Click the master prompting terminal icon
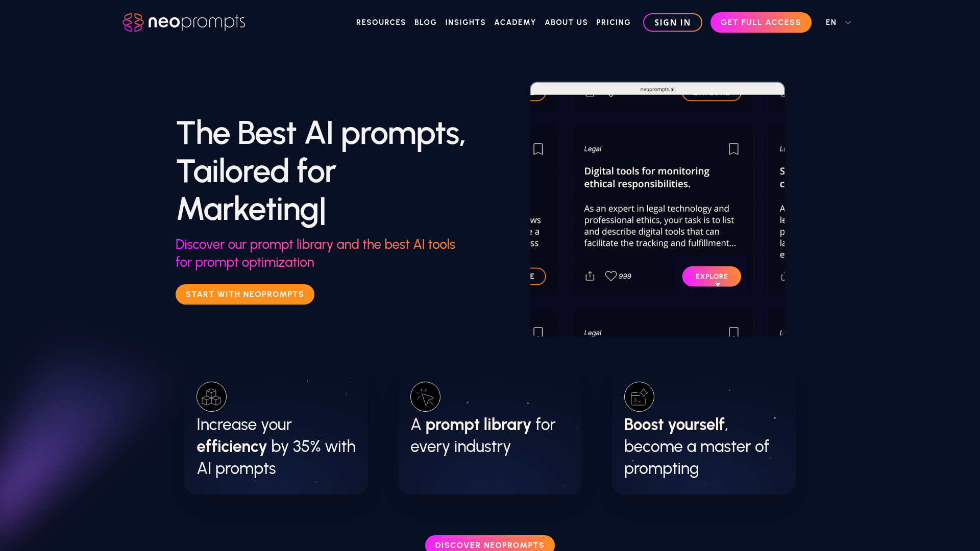Image resolution: width=980 pixels, height=551 pixels. 639,396
